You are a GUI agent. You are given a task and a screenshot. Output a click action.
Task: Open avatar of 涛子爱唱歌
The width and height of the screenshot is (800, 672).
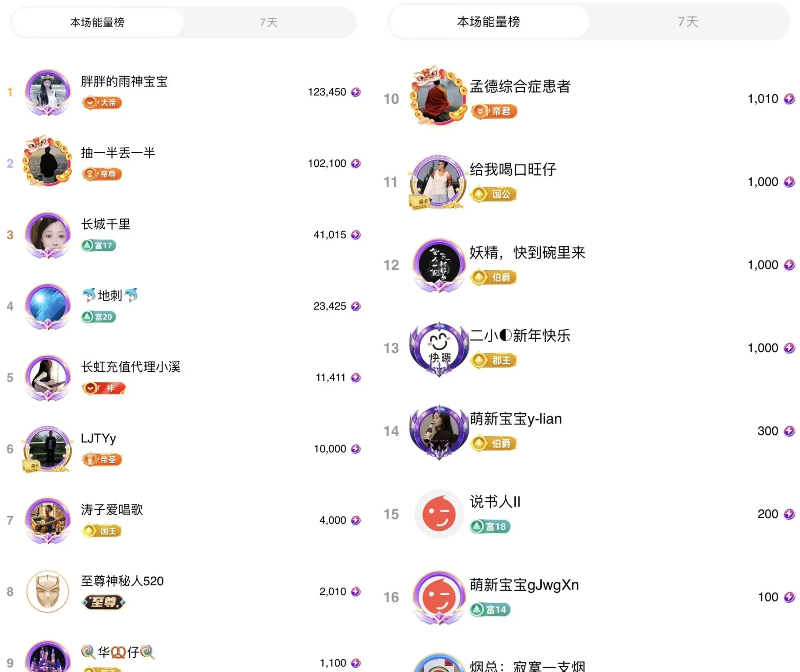(x=48, y=521)
